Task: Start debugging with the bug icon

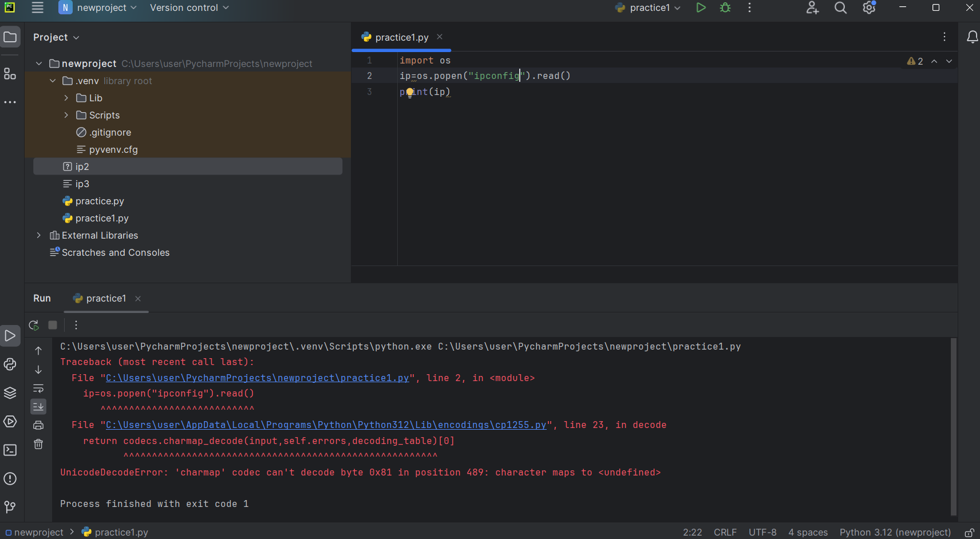Action: point(725,8)
